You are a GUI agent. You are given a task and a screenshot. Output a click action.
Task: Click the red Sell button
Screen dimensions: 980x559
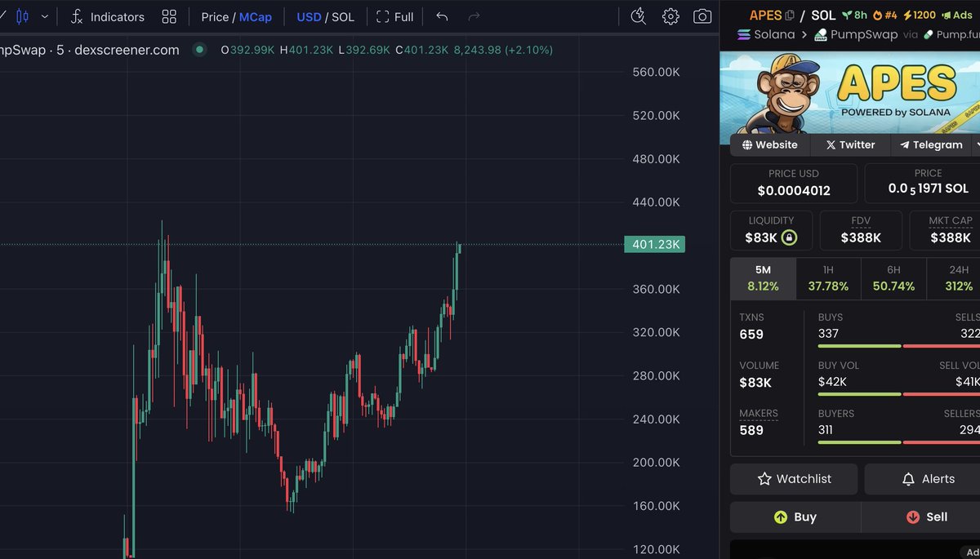tap(921, 517)
